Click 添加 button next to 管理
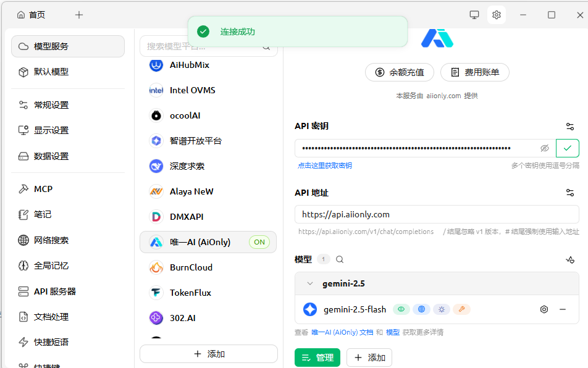Viewport: 588px width, 368px height. point(369,358)
